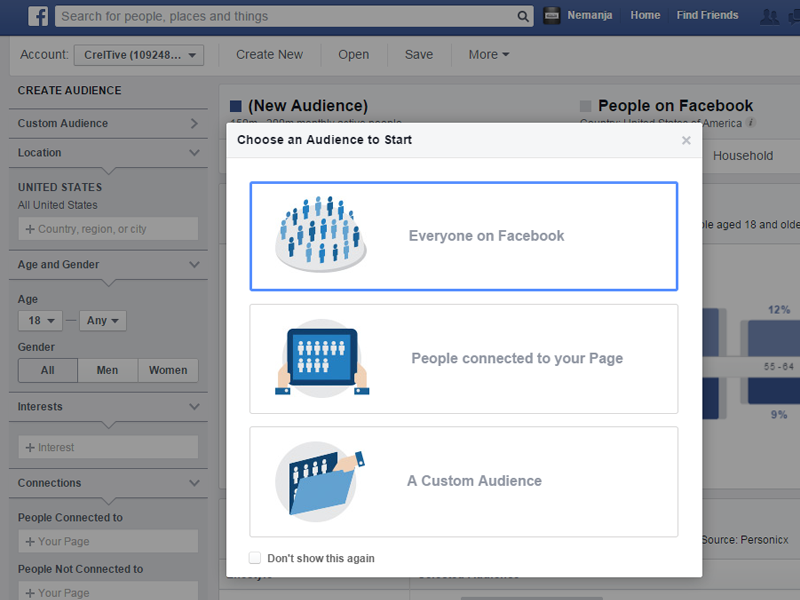The height and width of the screenshot is (600, 800).
Task: Switch to the Household tab
Action: pyautogui.click(x=743, y=156)
